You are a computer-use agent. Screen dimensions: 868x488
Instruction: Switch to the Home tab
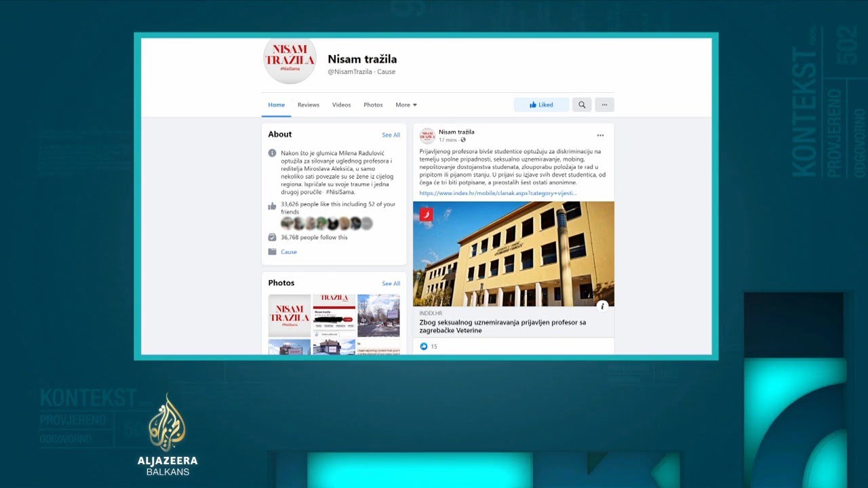point(276,105)
